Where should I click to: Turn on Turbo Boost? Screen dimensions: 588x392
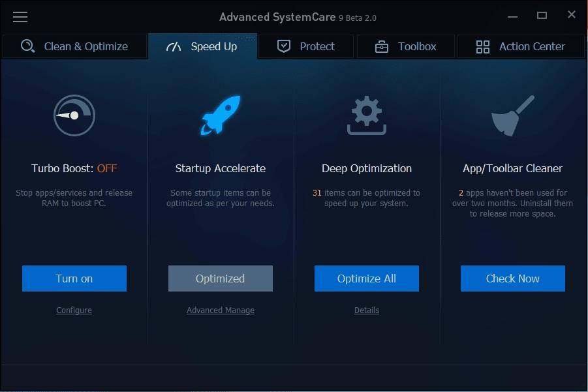click(x=74, y=279)
